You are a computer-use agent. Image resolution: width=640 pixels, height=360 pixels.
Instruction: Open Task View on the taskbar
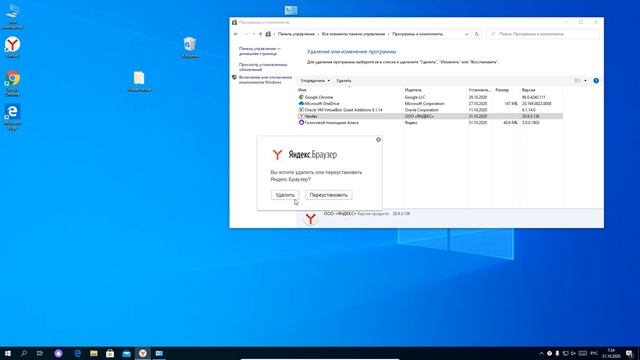pos(40,353)
